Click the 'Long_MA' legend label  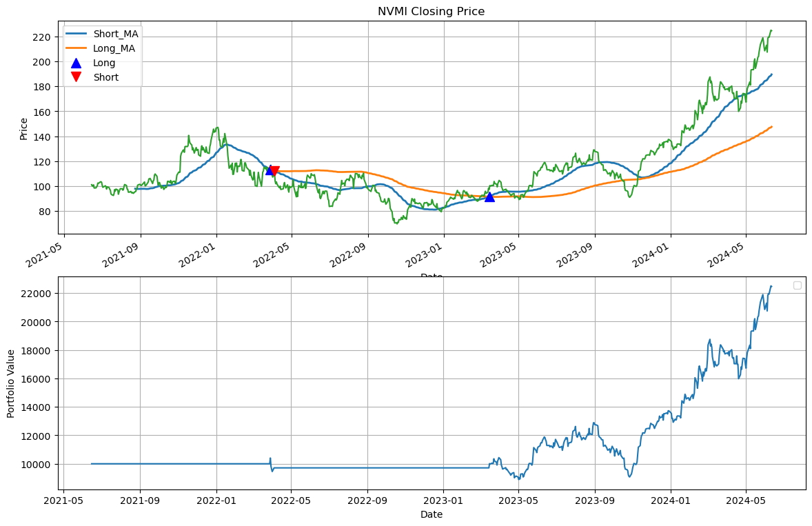(114, 49)
